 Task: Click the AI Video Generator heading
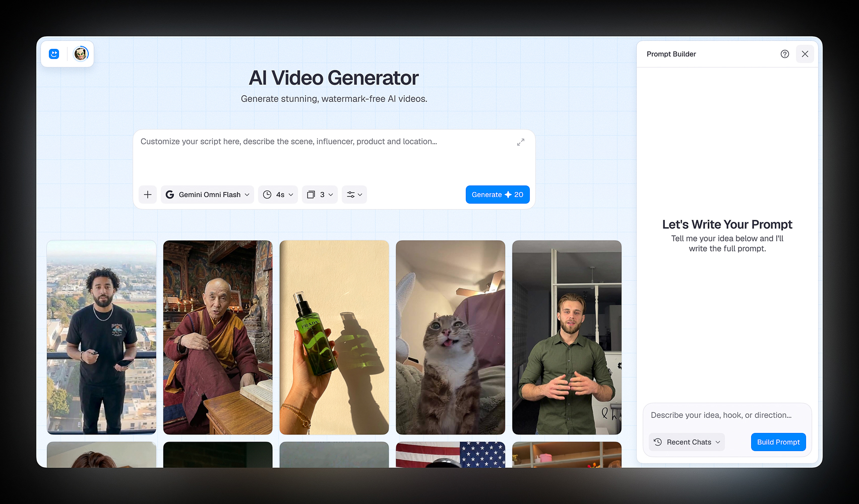pos(334,78)
